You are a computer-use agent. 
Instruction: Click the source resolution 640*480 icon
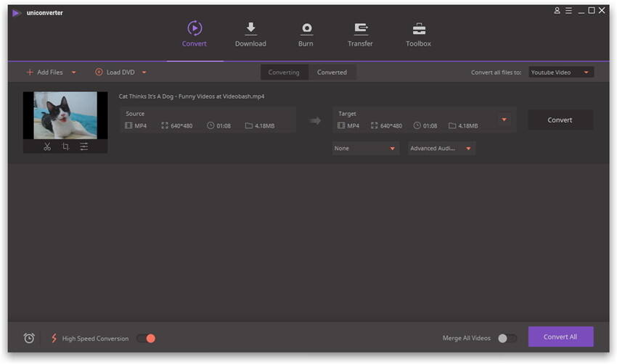(165, 125)
